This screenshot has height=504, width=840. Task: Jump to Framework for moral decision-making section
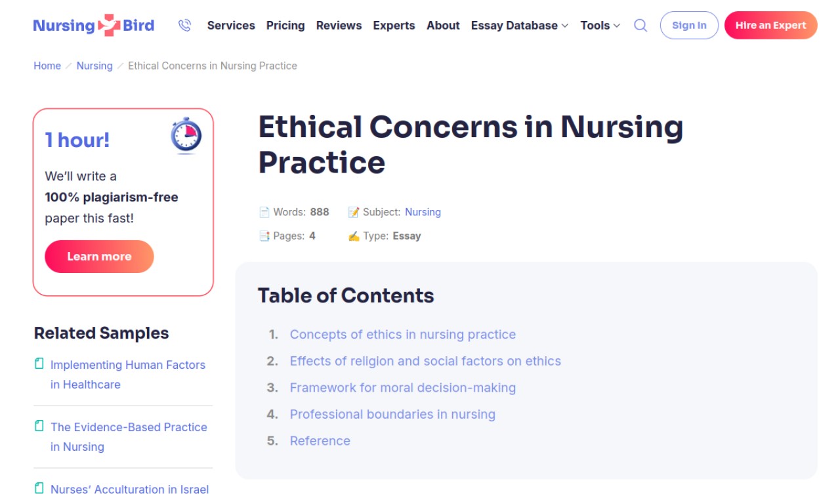(x=403, y=388)
